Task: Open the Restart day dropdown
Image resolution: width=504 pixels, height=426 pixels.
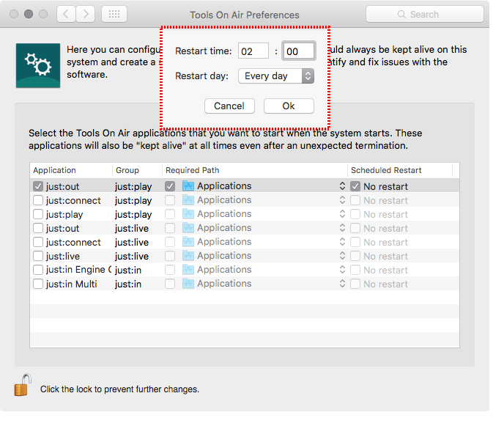Action: (276, 76)
